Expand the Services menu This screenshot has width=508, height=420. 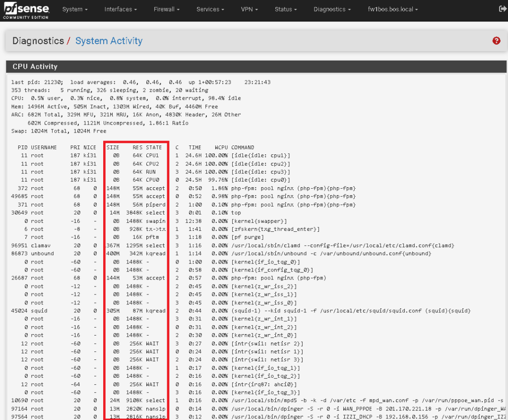[x=210, y=9]
